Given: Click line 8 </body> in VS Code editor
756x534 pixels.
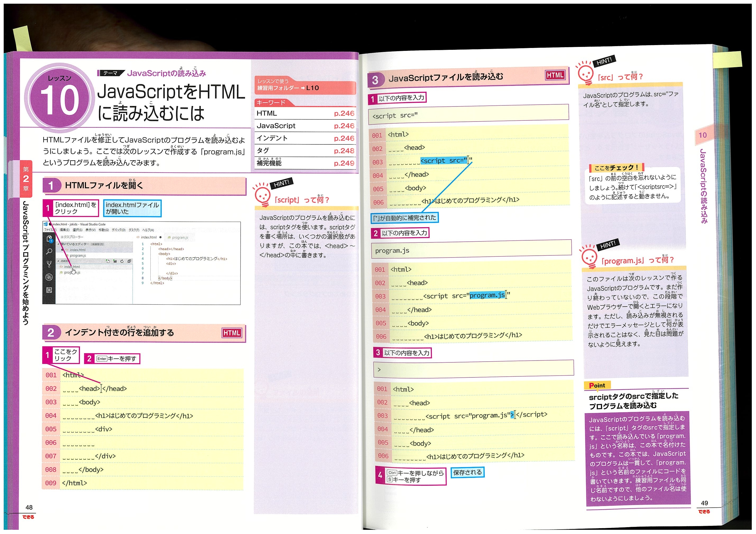Looking at the screenshot, I should [x=165, y=278].
